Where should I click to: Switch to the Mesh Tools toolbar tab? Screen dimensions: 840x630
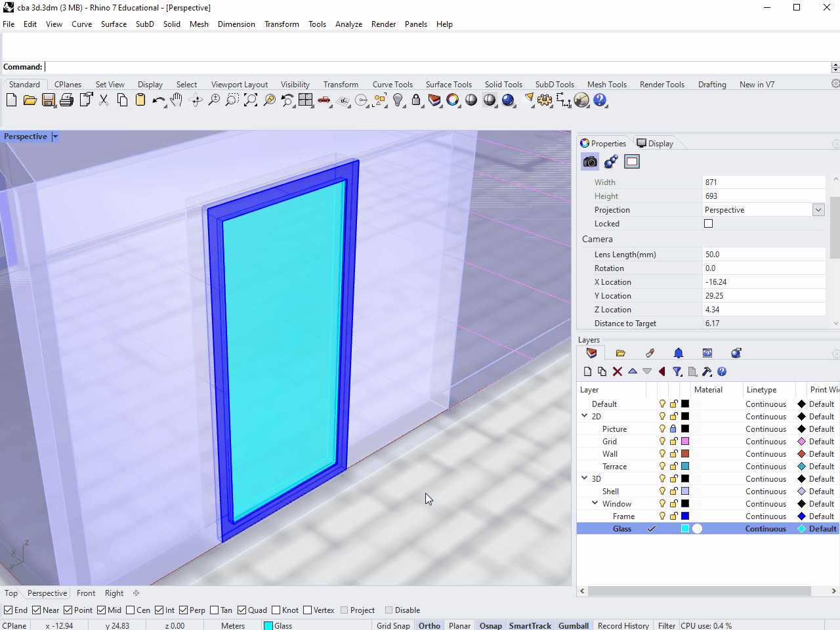pos(606,85)
